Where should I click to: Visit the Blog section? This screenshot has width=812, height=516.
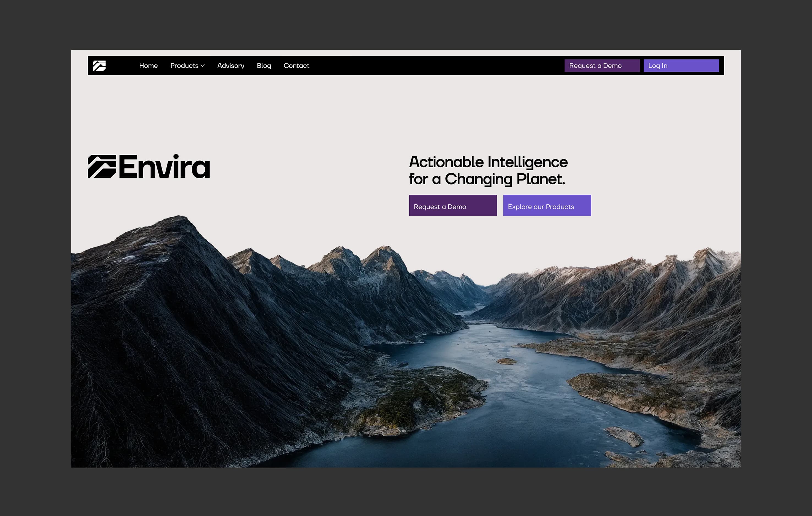click(x=264, y=66)
